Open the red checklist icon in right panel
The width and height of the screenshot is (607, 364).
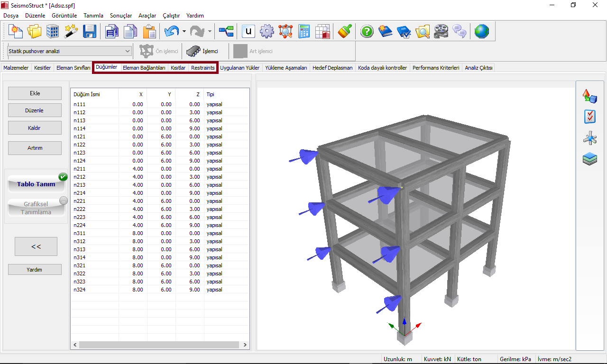point(589,117)
